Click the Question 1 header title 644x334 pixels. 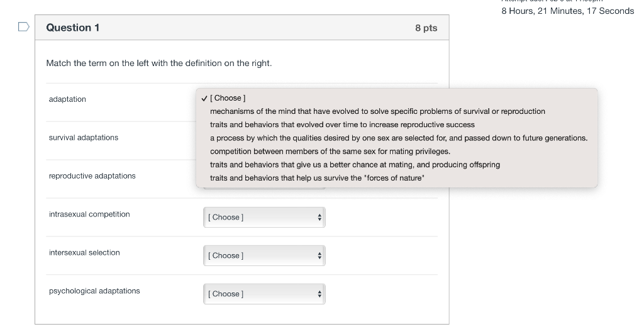click(73, 28)
